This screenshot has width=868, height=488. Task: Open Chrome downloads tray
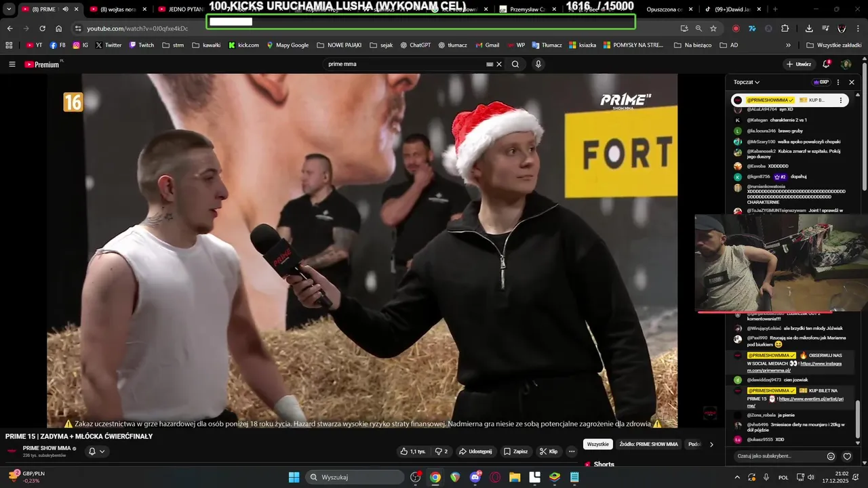coord(809,28)
